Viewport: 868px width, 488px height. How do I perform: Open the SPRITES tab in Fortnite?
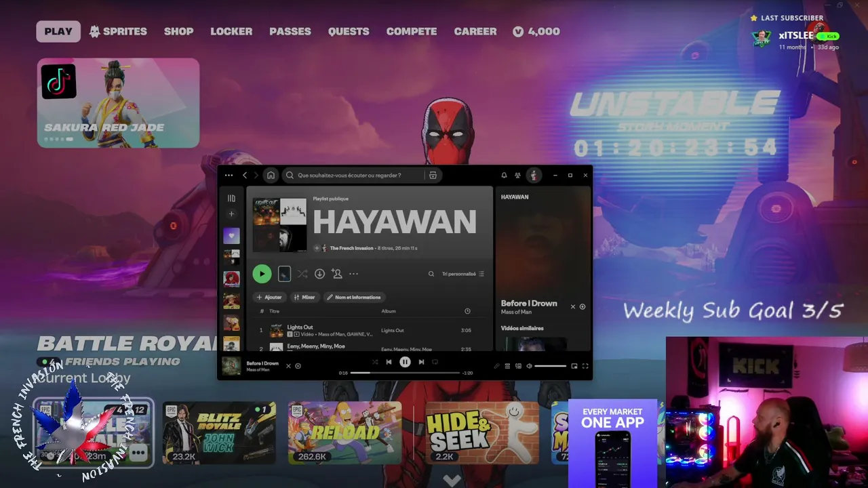[x=118, y=31]
